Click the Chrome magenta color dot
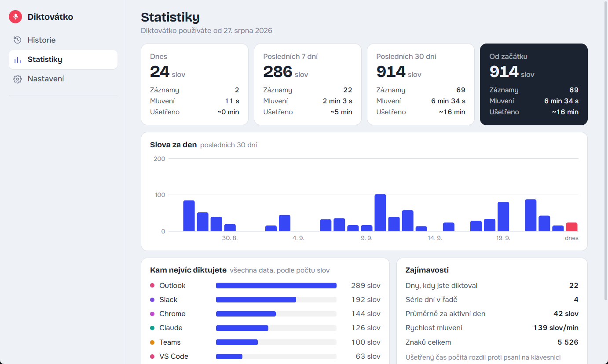 coord(152,314)
